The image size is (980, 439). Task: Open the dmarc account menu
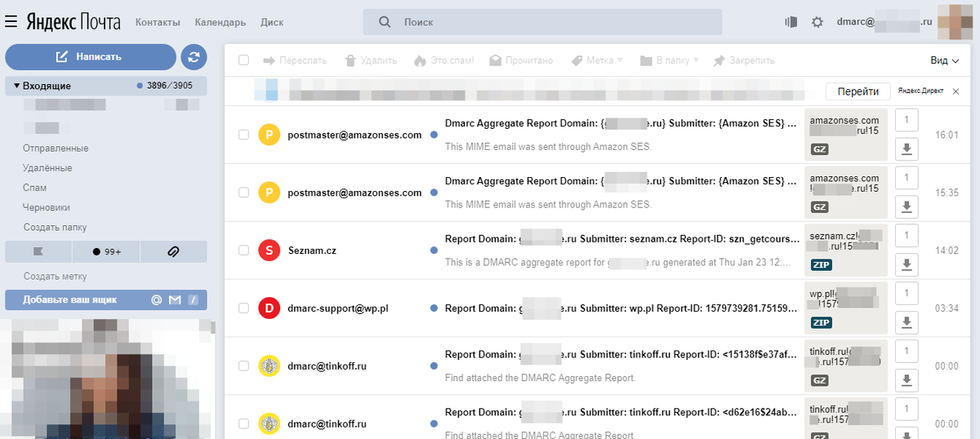pos(884,22)
